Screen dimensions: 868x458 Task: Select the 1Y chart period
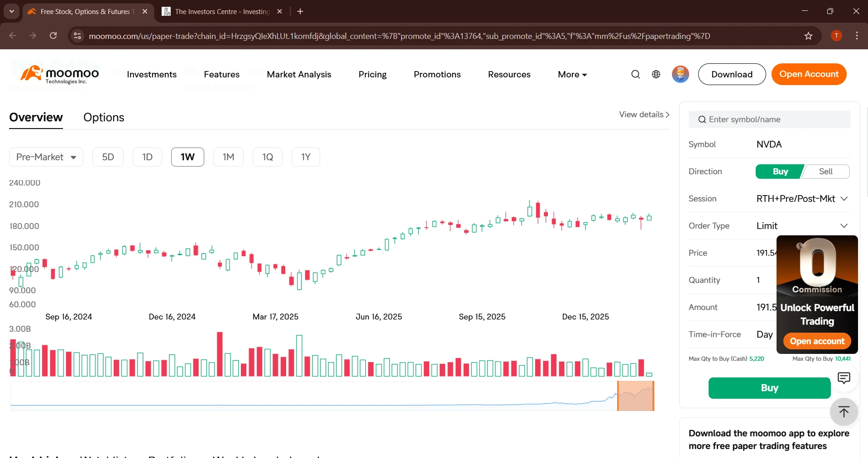click(x=306, y=157)
